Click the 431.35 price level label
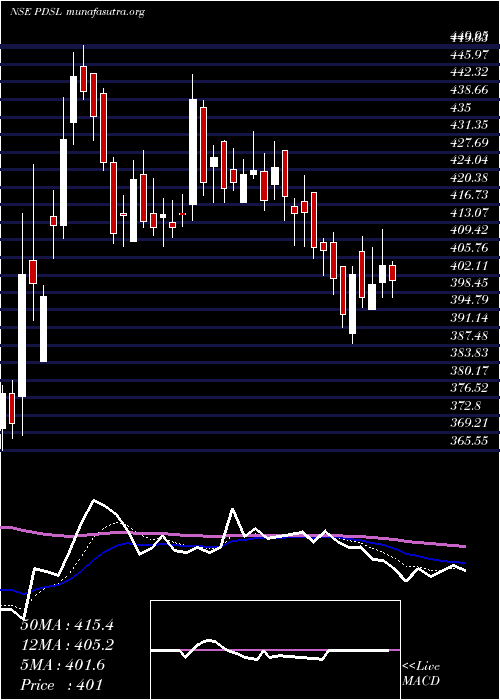500x700 pixels. point(471,125)
